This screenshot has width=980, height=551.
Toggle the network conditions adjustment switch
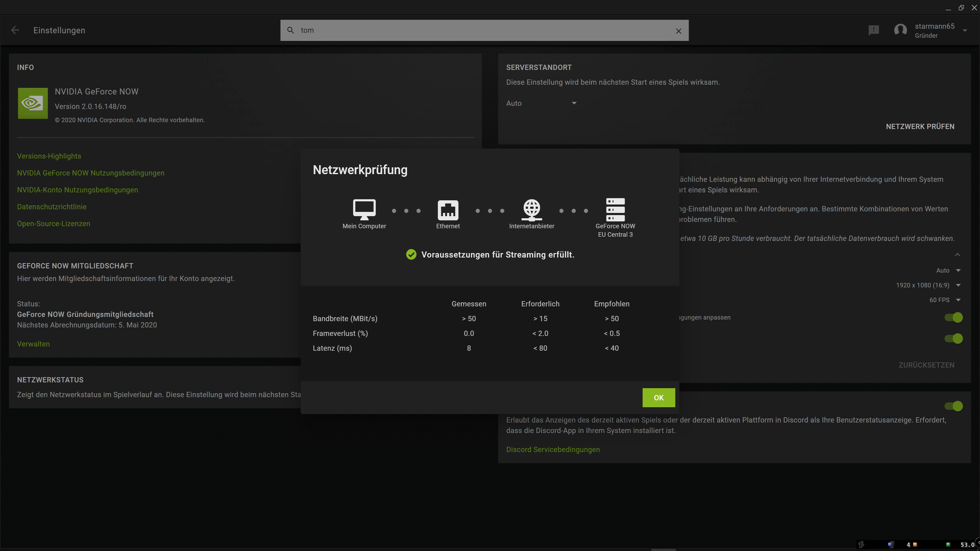[x=953, y=318]
